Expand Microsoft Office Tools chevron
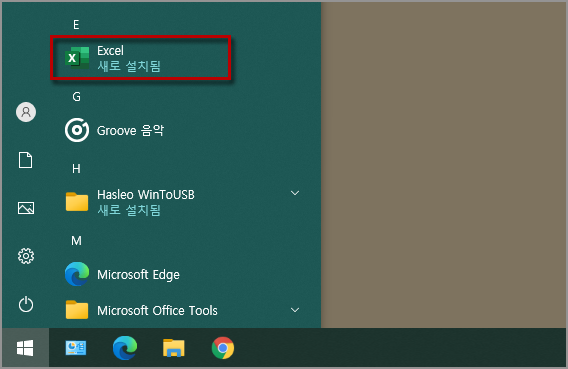 (295, 310)
